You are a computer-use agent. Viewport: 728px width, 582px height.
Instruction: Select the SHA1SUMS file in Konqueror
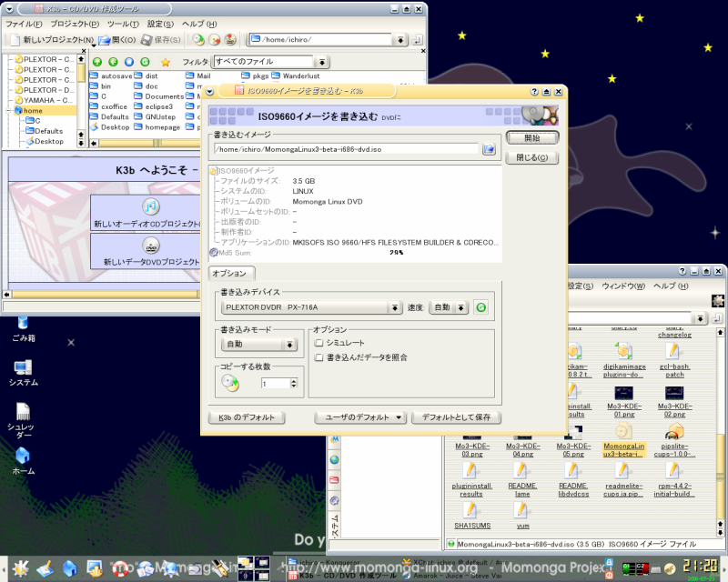[472, 516]
